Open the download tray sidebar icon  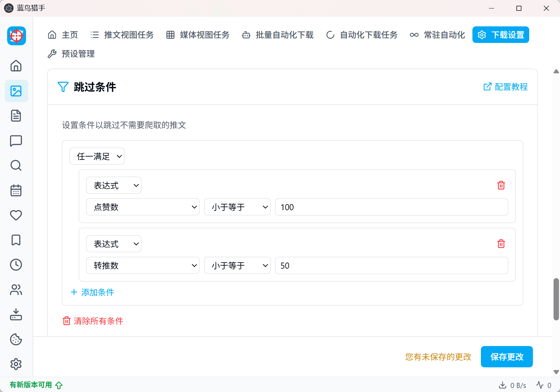16,315
